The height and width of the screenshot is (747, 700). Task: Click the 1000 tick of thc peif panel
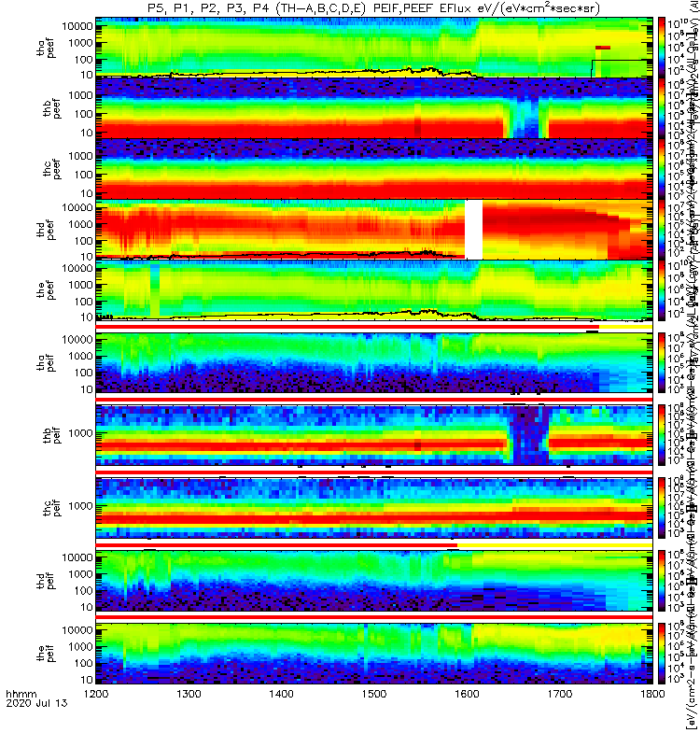(80, 506)
